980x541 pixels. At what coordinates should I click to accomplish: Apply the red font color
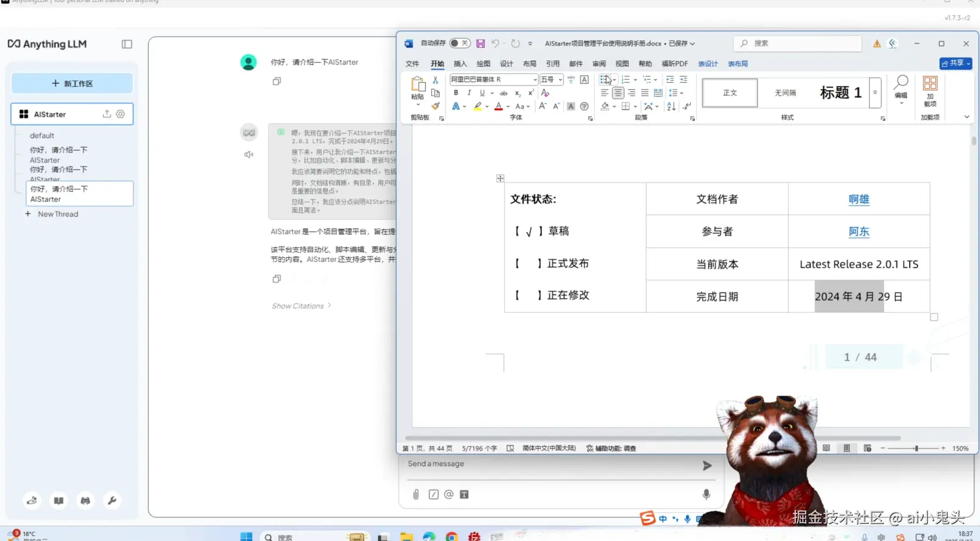pyautogui.click(x=499, y=106)
